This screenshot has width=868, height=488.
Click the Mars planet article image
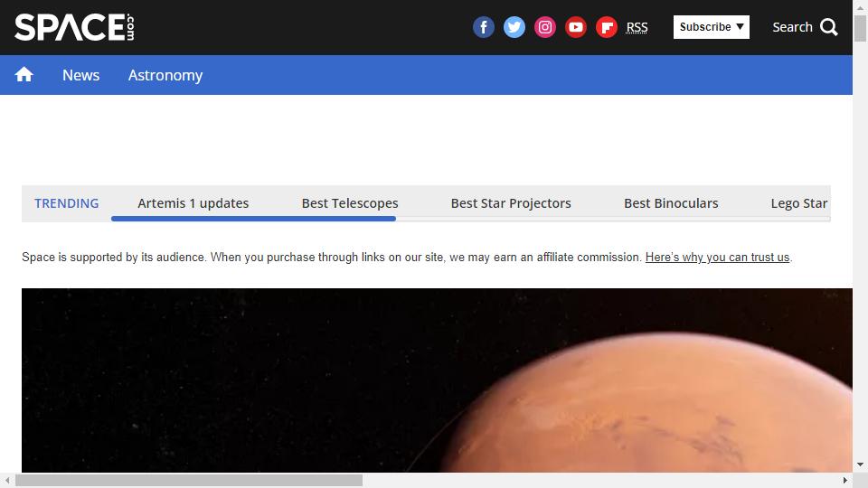[x=437, y=380]
